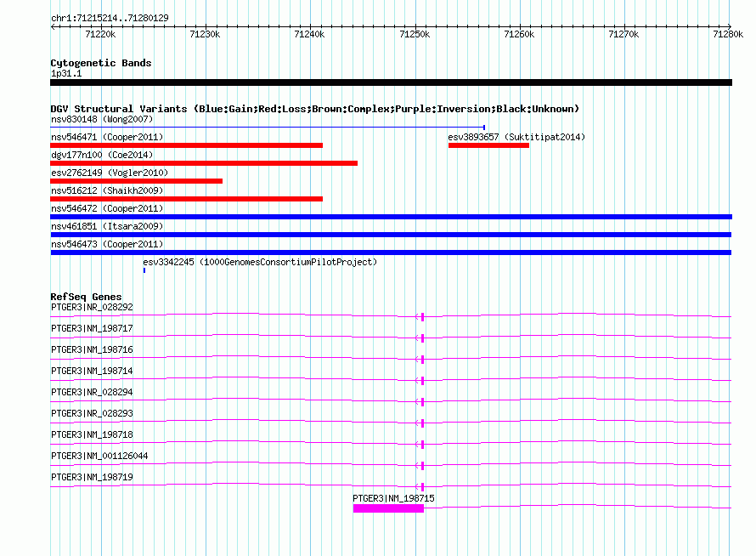The image size is (756, 556).
Task: Click the 71280k ruler position
Action: click(x=728, y=34)
